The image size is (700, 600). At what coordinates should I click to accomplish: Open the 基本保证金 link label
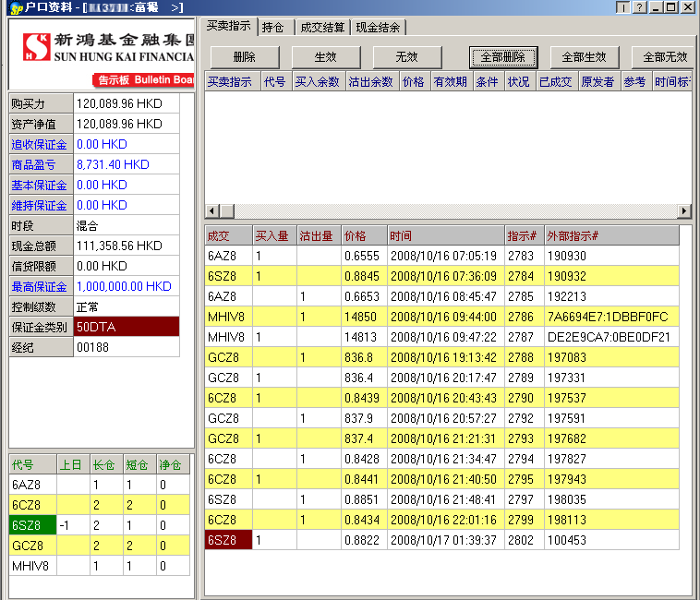coord(40,186)
